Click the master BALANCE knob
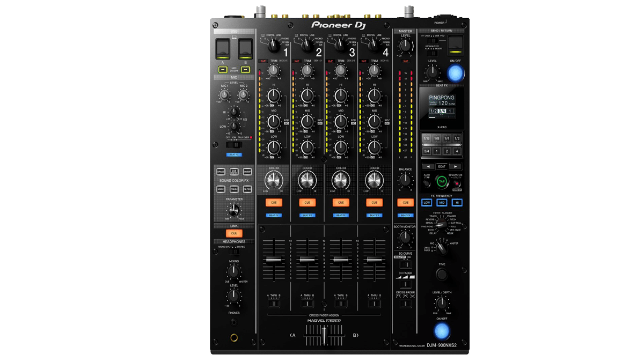 tap(406, 180)
